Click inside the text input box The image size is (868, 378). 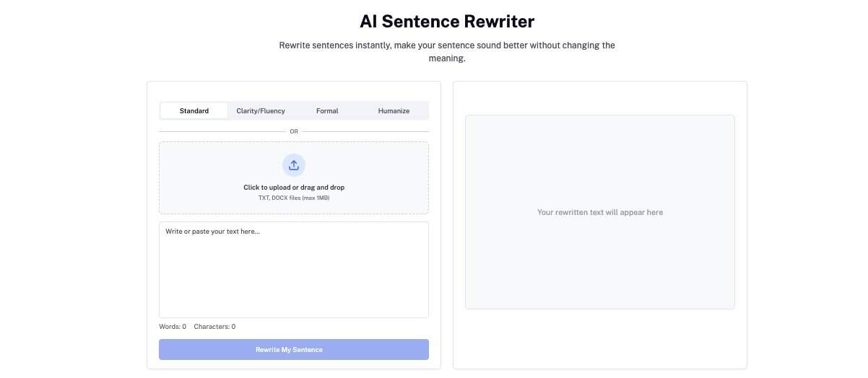pyautogui.click(x=293, y=269)
